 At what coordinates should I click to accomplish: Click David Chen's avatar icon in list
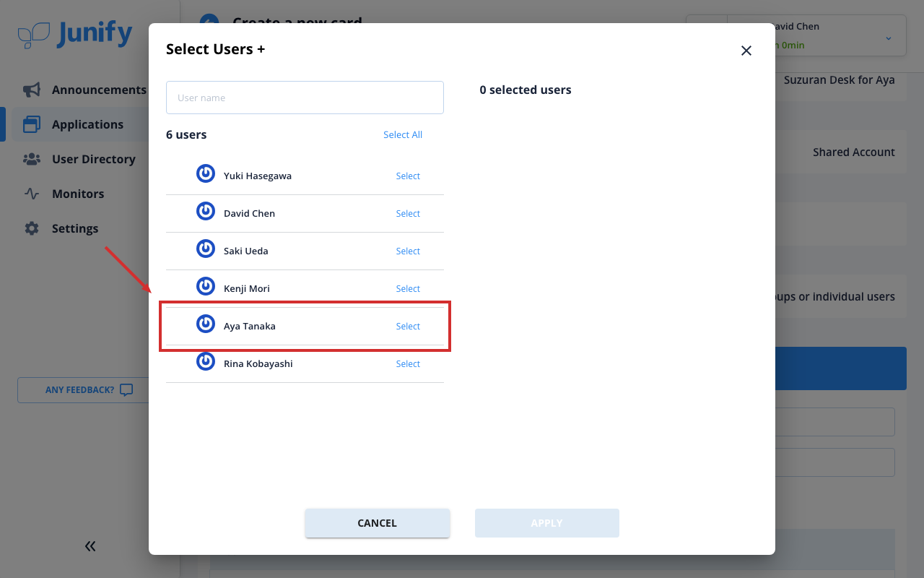coord(206,211)
